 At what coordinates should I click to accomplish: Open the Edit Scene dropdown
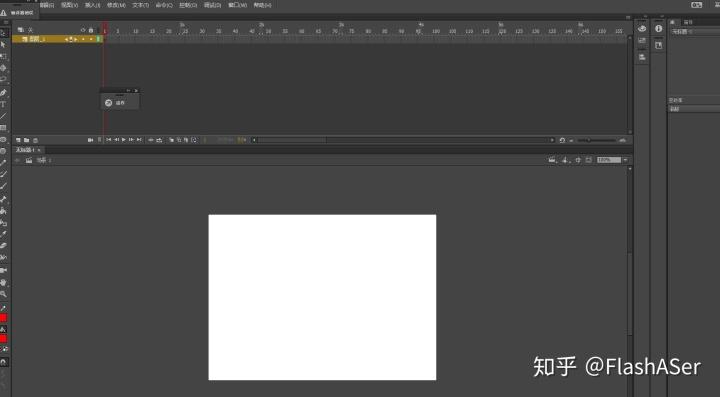tap(553, 160)
